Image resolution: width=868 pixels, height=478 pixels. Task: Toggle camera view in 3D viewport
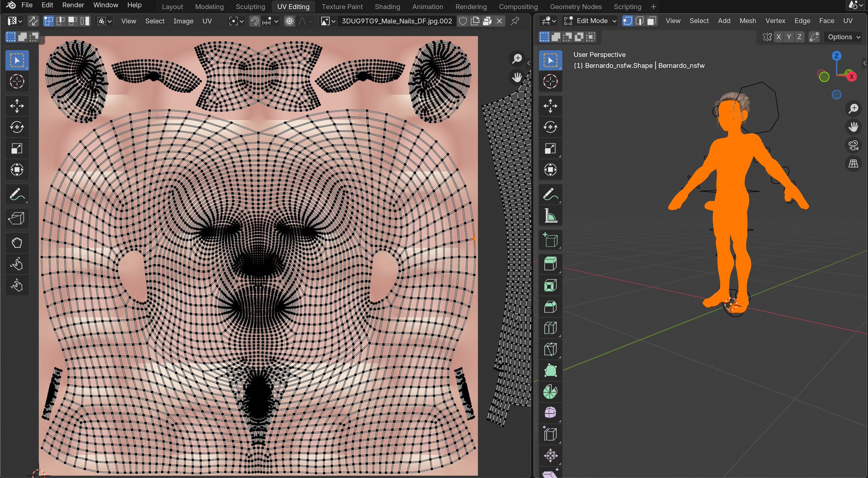pos(853,145)
